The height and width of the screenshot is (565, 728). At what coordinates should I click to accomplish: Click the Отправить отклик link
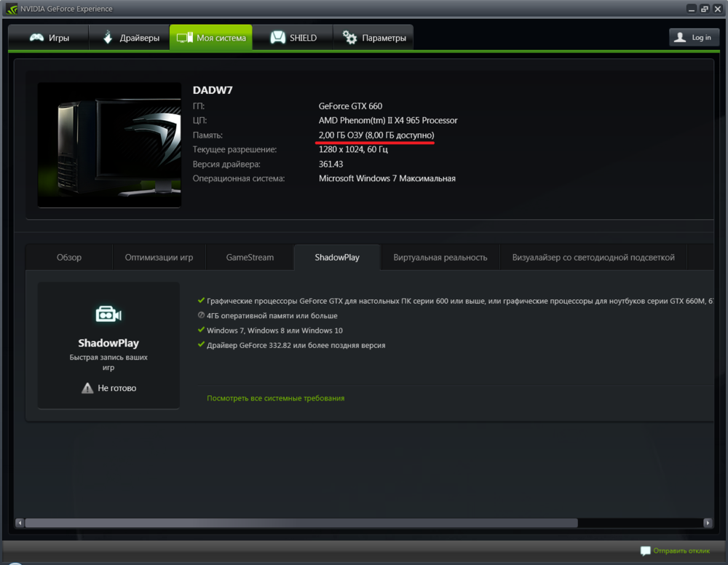(681, 551)
